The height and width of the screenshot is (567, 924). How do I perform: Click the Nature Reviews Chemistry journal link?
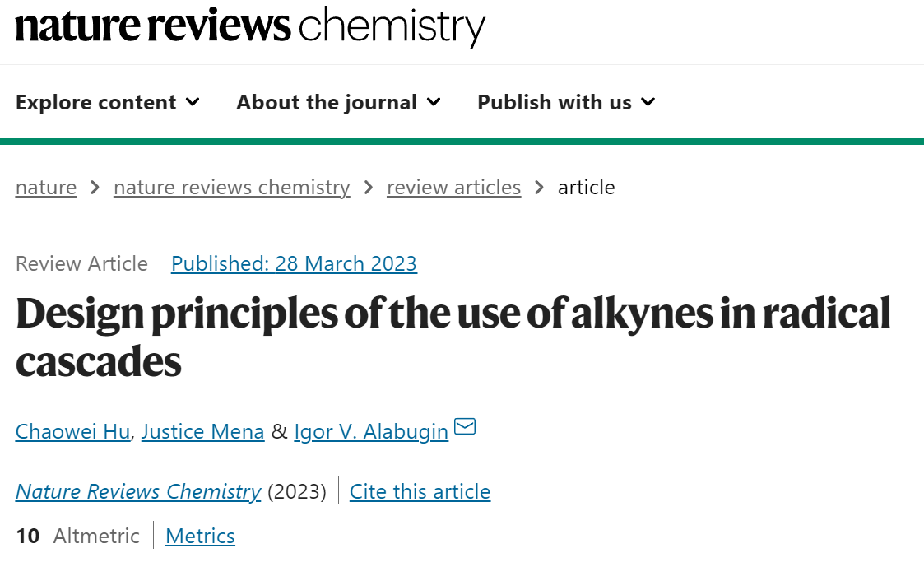pyautogui.click(x=138, y=491)
